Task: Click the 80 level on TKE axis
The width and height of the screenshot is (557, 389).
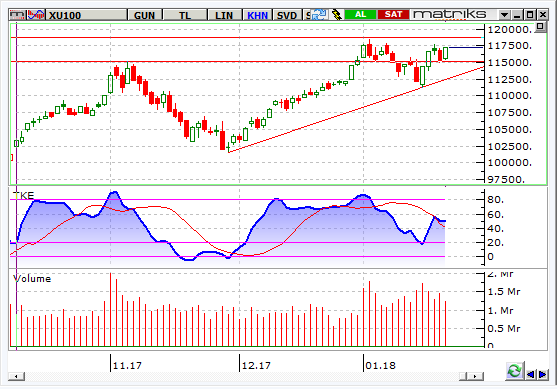Action: point(495,200)
